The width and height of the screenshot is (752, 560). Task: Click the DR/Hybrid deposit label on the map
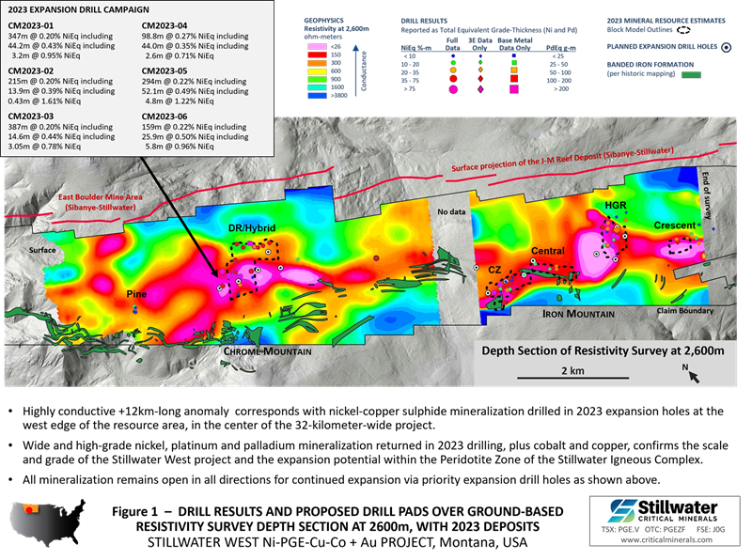252,228
